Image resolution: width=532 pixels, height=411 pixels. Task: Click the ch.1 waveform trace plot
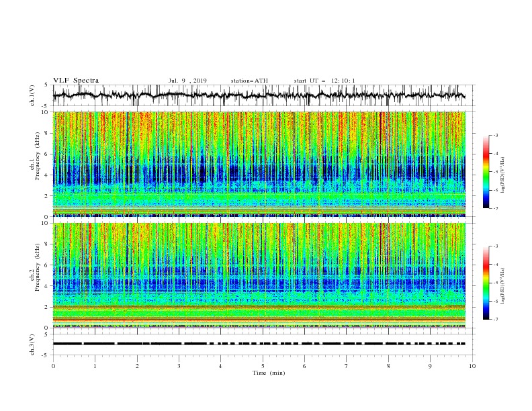coord(259,95)
